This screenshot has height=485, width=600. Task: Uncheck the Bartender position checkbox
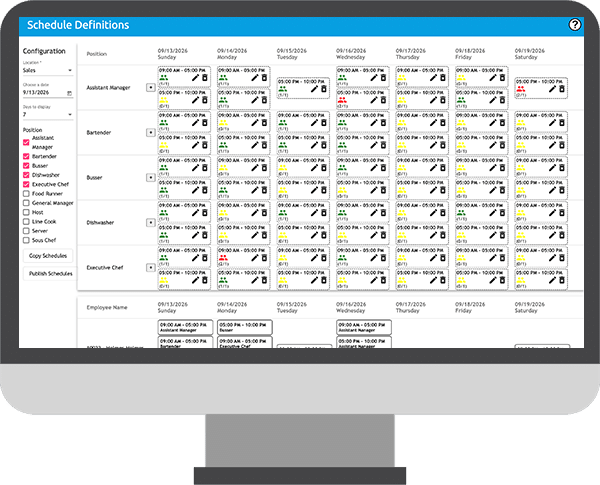click(26, 156)
